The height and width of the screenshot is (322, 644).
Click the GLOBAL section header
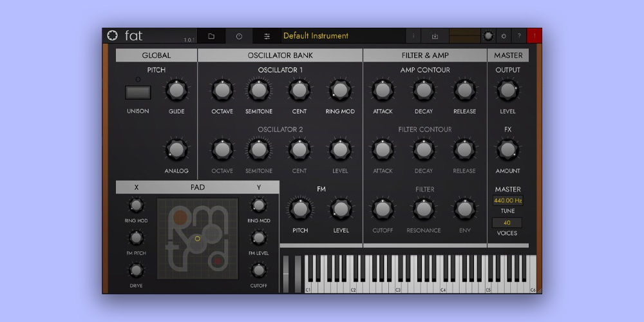pos(156,55)
